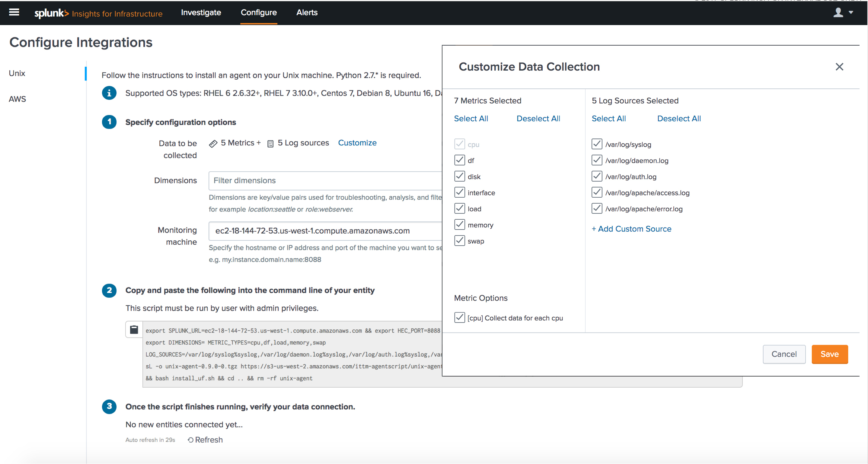Open the hamburger navigation menu

click(x=14, y=12)
